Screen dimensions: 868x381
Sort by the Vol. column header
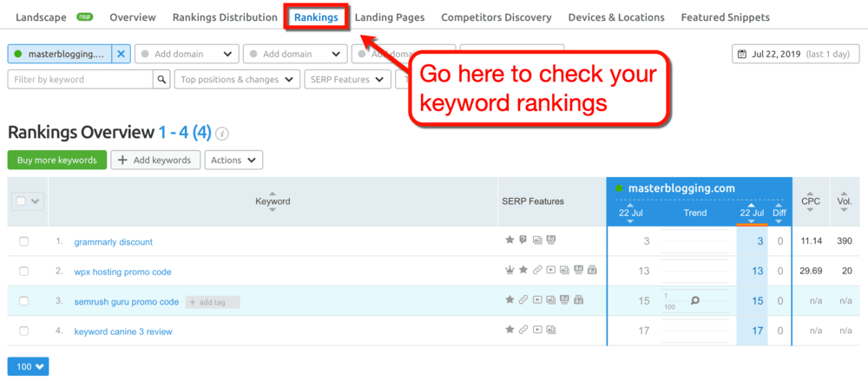845,201
